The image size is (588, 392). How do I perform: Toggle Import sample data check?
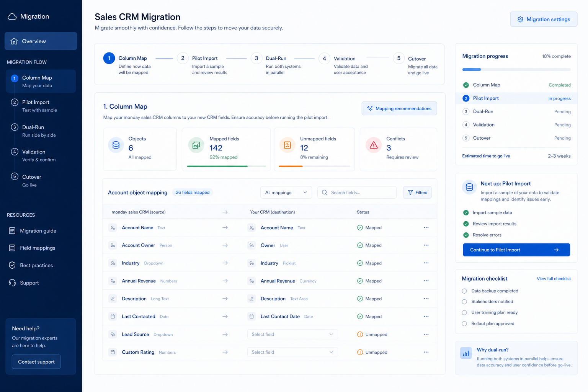click(x=466, y=212)
